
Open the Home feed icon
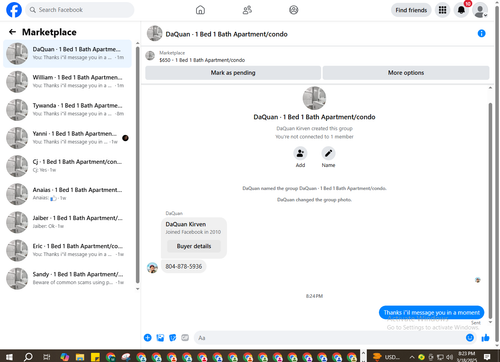[x=200, y=10]
